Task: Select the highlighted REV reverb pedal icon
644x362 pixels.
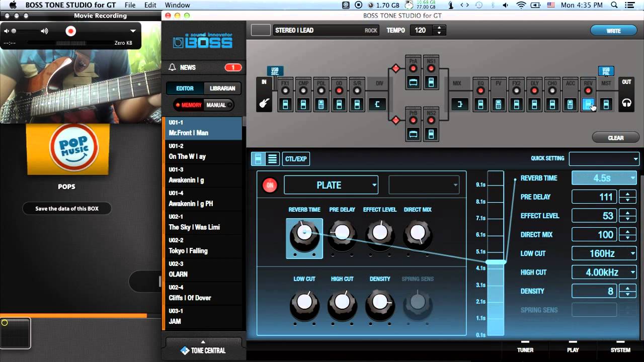Action: (x=588, y=105)
